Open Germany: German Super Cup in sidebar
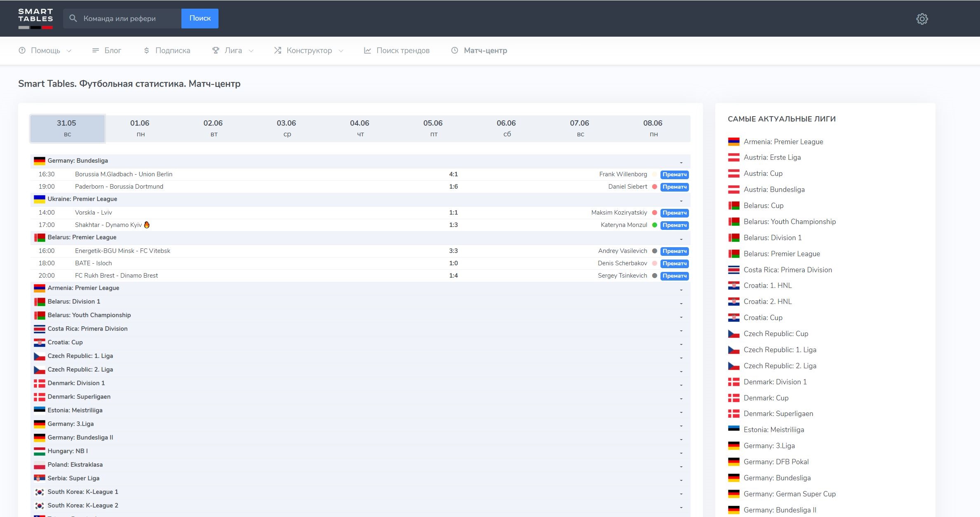This screenshot has width=980, height=517. pos(790,494)
